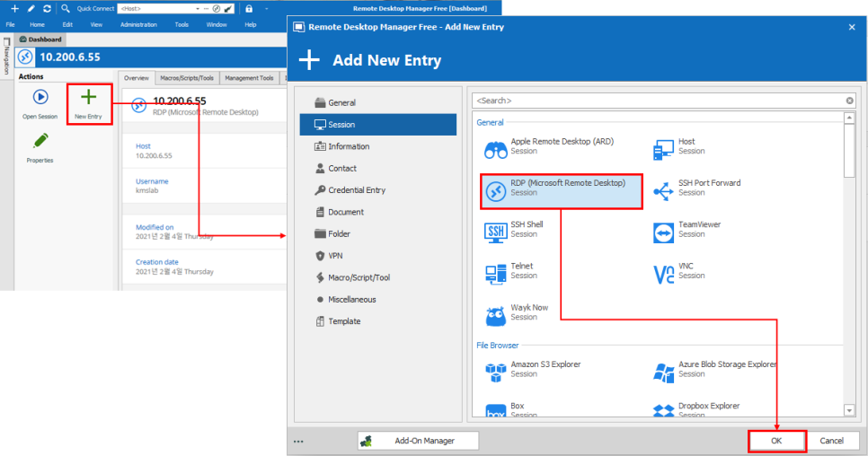The width and height of the screenshot is (868, 456).
Task: Click the entry list scrollbar down arrow
Action: pyautogui.click(x=849, y=410)
